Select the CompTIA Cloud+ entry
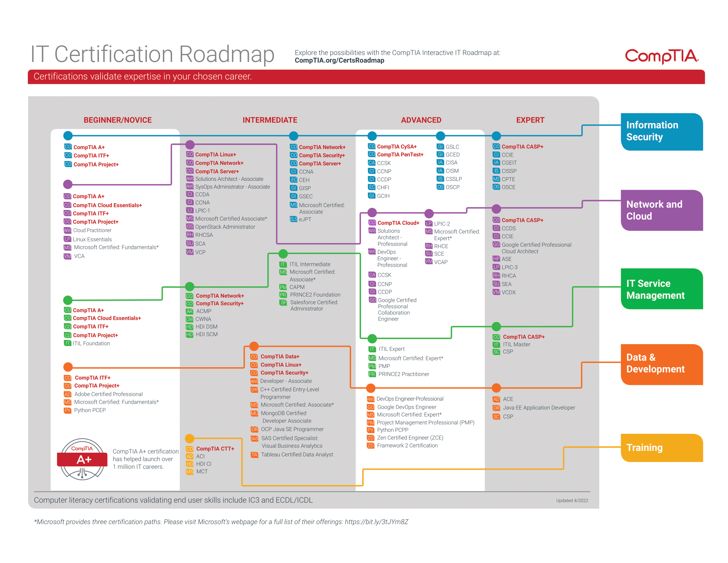 398,223
